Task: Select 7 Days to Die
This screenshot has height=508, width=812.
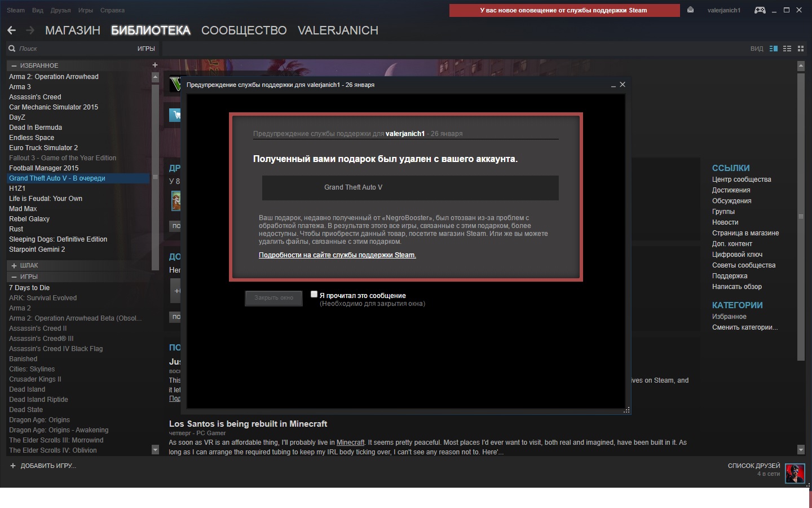Action: click(78, 288)
